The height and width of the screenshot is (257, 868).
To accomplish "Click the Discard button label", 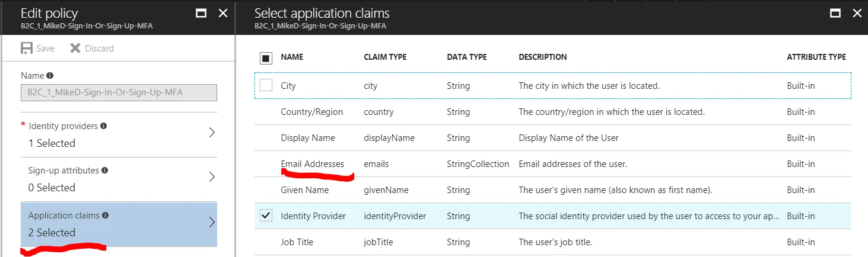I will tap(100, 49).
